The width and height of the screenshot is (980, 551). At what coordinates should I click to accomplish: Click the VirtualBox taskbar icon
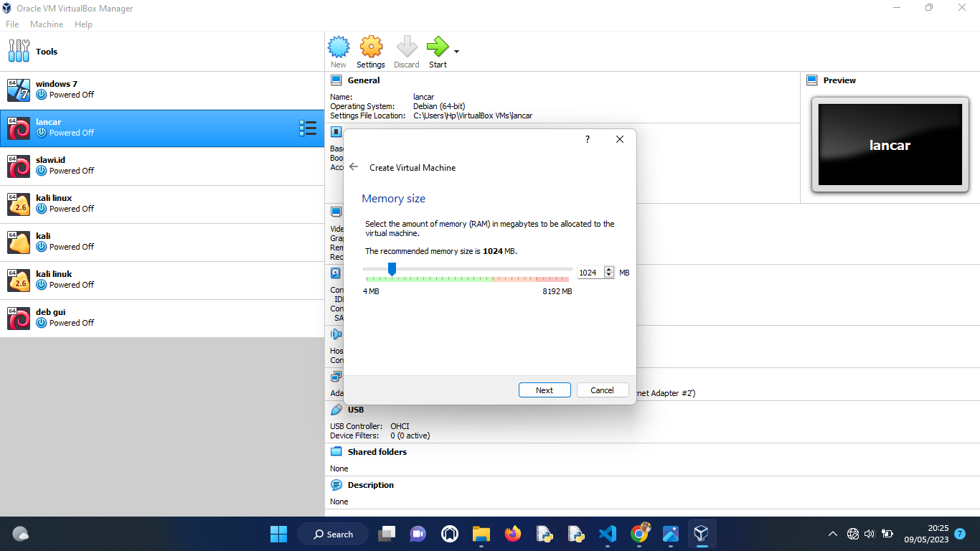click(x=702, y=534)
